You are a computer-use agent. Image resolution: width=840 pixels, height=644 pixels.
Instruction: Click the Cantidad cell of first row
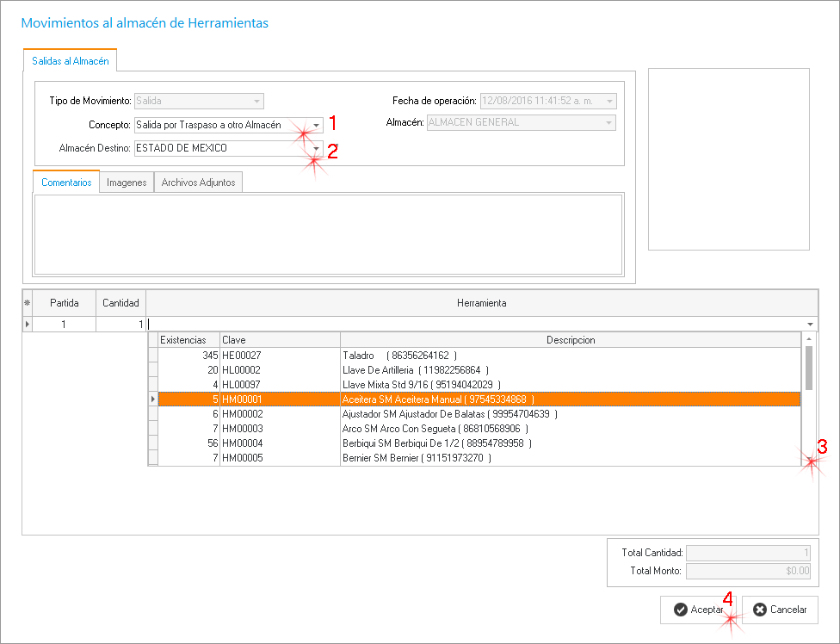point(120,325)
